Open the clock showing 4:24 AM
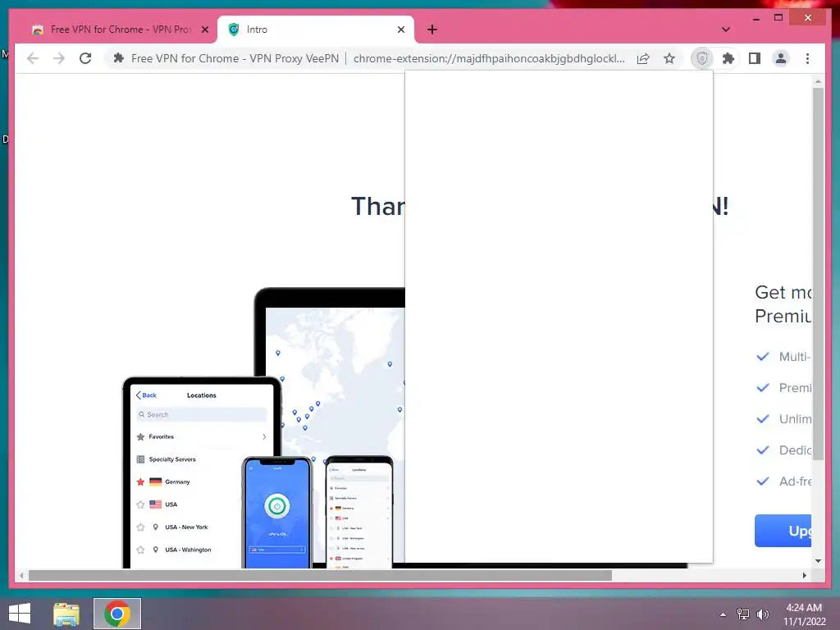This screenshot has width=840, height=630. click(x=804, y=614)
